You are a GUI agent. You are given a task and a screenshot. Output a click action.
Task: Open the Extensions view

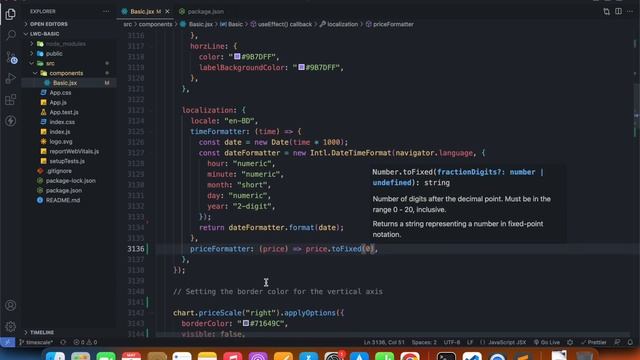(x=11, y=99)
